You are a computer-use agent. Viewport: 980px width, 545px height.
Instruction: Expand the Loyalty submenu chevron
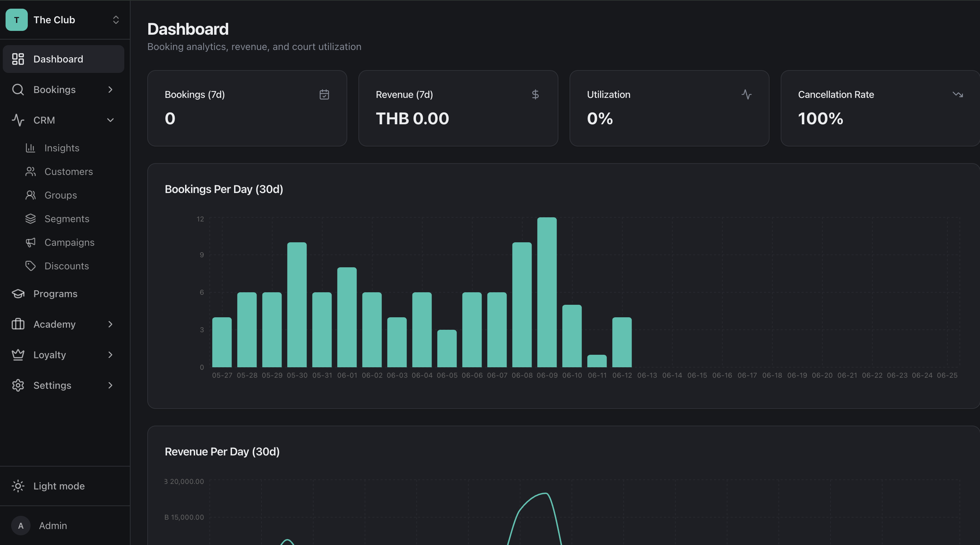pos(110,354)
